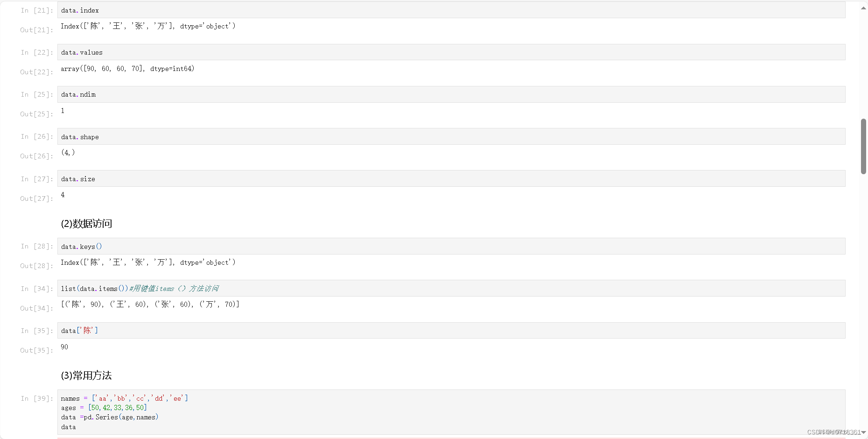
Task: Click the vertical scrollbar thumb
Action: 863,146
